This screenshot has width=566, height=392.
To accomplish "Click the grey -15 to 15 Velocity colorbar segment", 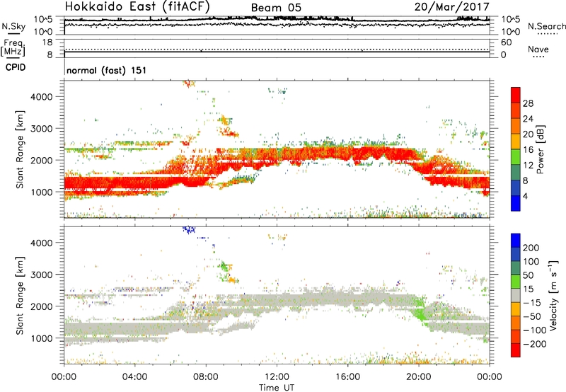I will point(516,295).
